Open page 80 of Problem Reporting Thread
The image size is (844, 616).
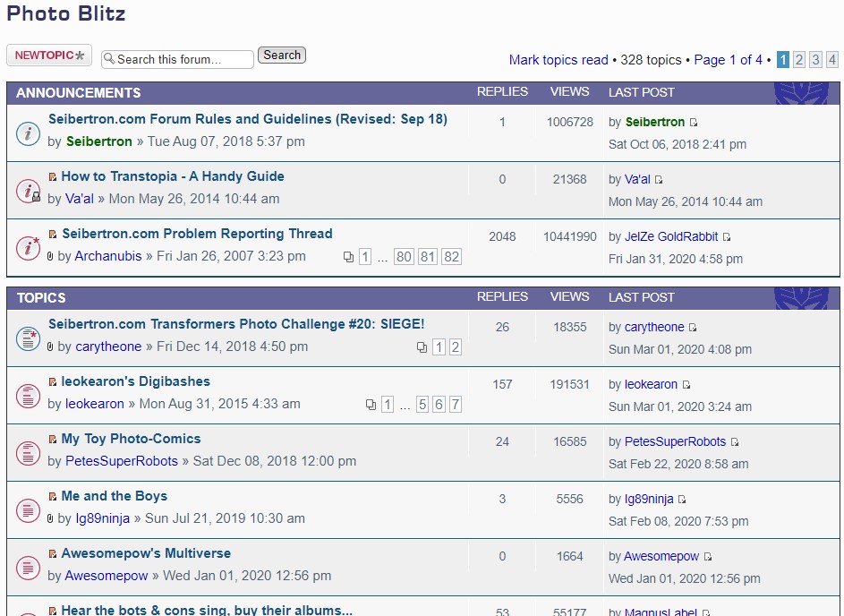tap(404, 257)
